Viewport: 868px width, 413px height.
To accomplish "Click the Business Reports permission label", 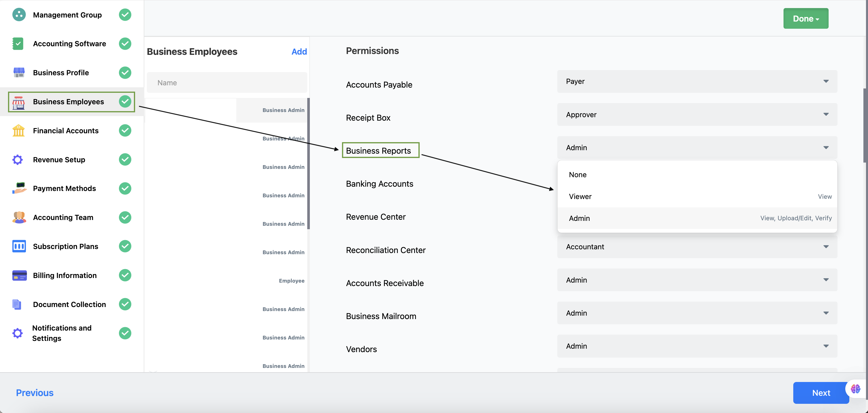I will (x=378, y=150).
